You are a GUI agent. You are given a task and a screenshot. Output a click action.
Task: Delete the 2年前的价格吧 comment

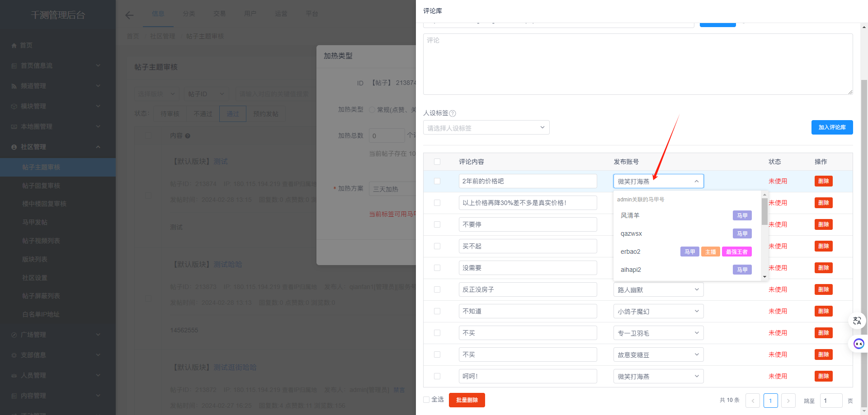pyautogui.click(x=824, y=181)
